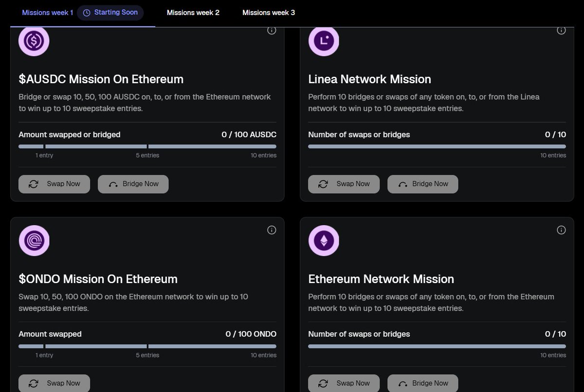Viewport: 584px width, 392px height.
Task: Open the $AUSDC mission info icon
Action: pos(272,30)
